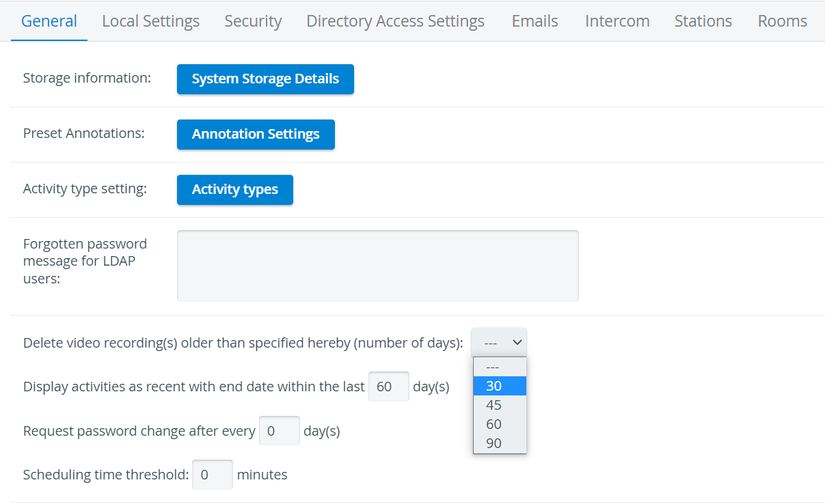This screenshot has width=825, height=504.
Task: Open the Emails tab
Action: coord(535,21)
